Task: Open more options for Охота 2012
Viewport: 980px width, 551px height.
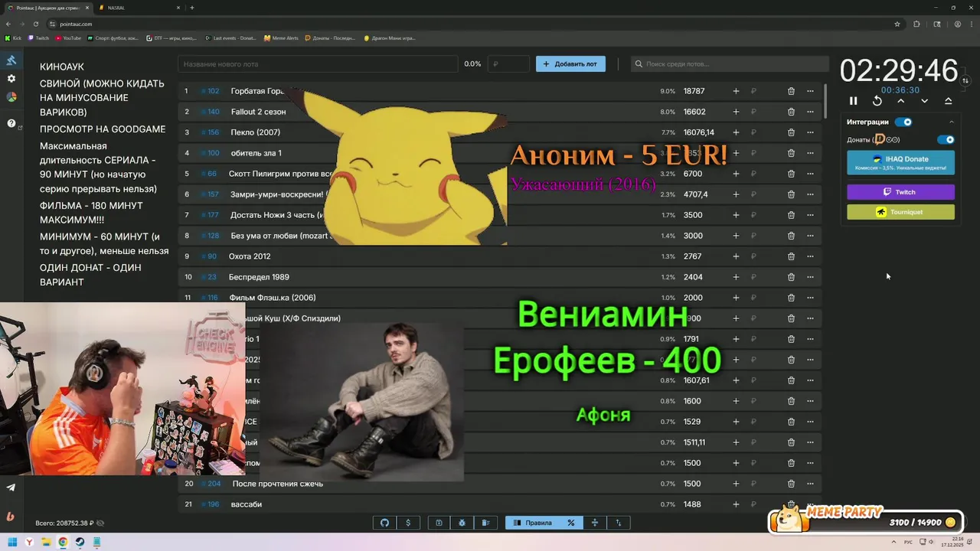Action: [810, 256]
